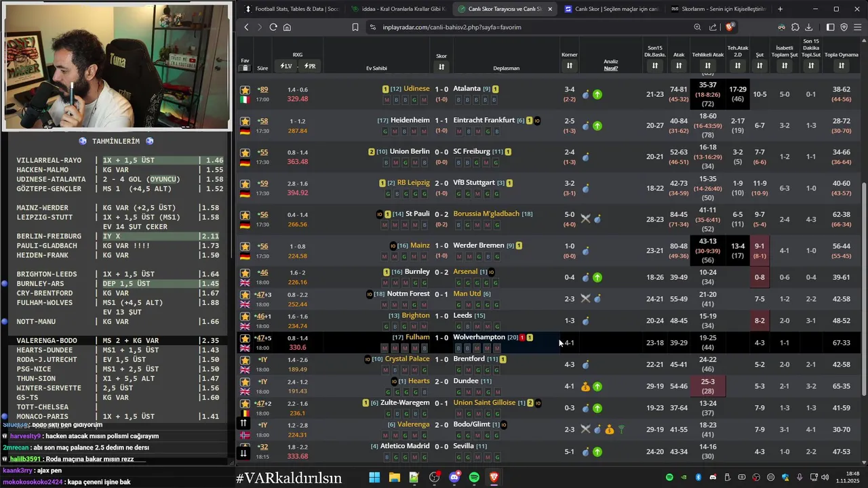Image resolution: width=868 pixels, height=488 pixels.
Task: Click the signal icon on Valerenga row
Action: point(621,430)
